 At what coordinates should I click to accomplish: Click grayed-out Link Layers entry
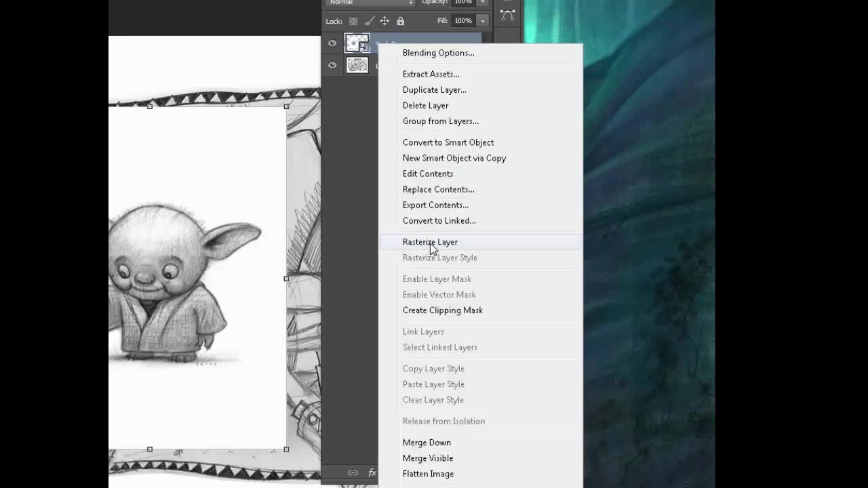point(423,331)
